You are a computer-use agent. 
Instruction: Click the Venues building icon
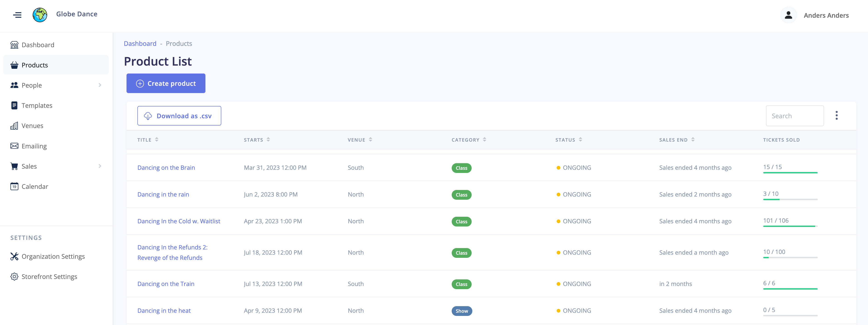[14, 126]
